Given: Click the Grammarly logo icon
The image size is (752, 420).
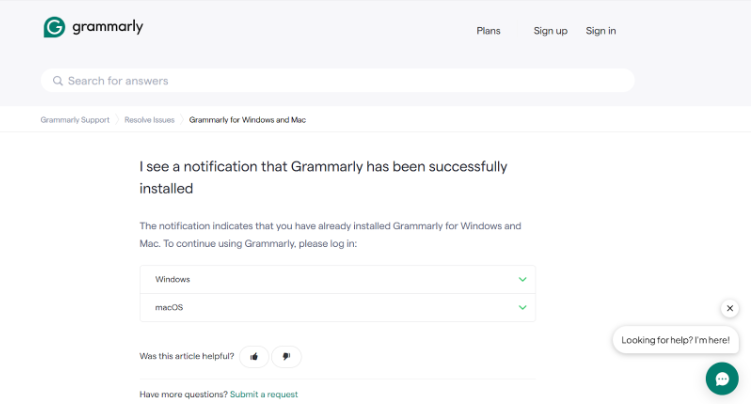Looking at the screenshot, I should 54,27.
